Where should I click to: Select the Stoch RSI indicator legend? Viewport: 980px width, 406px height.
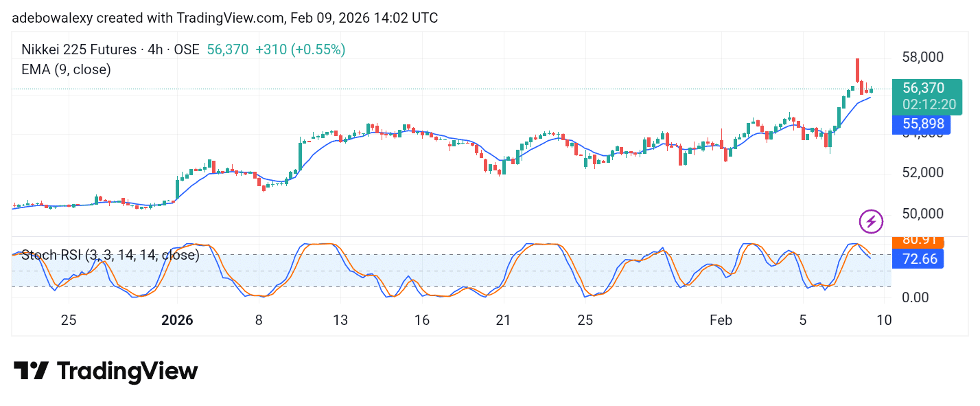pyautogui.click(x=110, y=255)
